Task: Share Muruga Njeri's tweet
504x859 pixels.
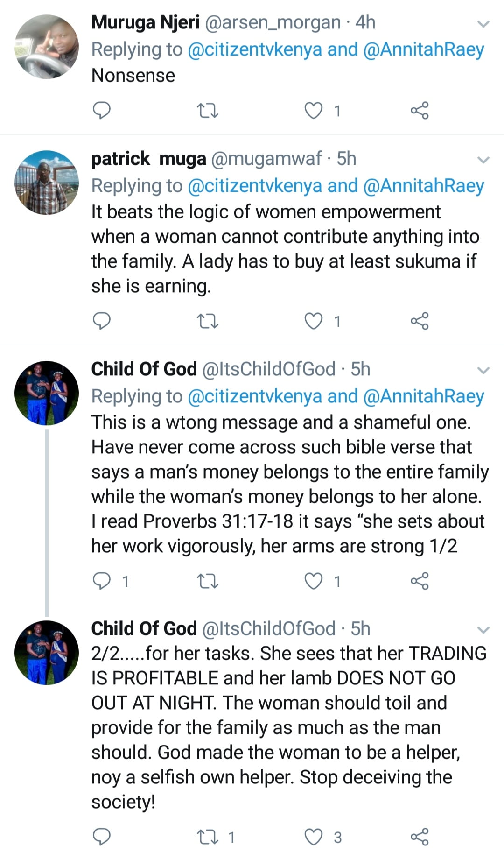Action: [419, 111]
